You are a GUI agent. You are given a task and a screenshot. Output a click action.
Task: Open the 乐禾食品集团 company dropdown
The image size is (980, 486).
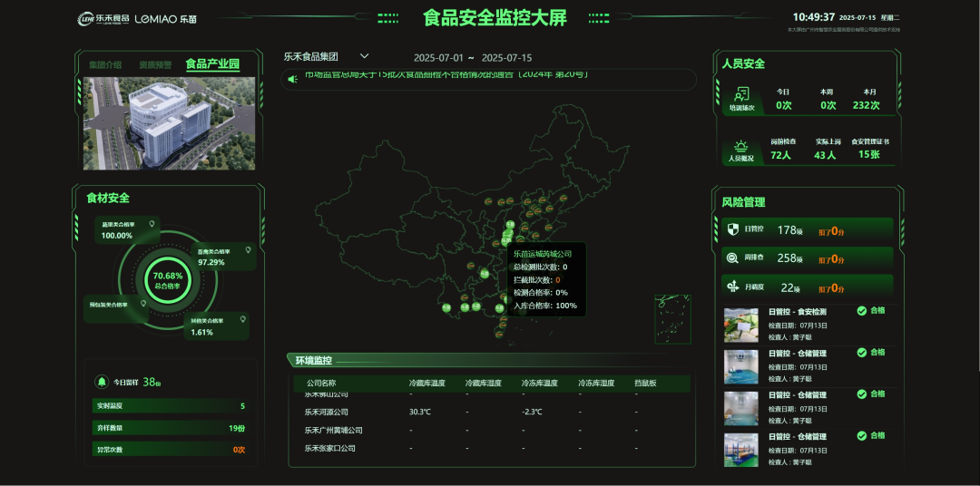click(x=326, y=57)
